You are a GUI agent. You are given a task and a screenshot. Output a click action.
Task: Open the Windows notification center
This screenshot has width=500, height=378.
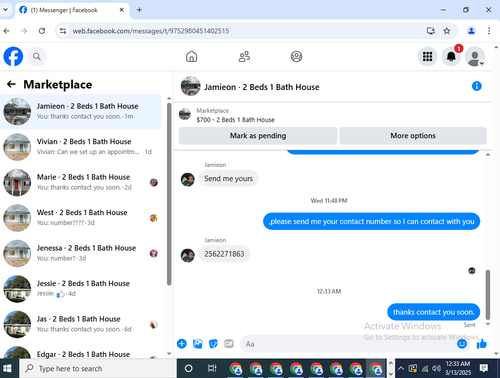pyautogui.click(x=484, y=368)
